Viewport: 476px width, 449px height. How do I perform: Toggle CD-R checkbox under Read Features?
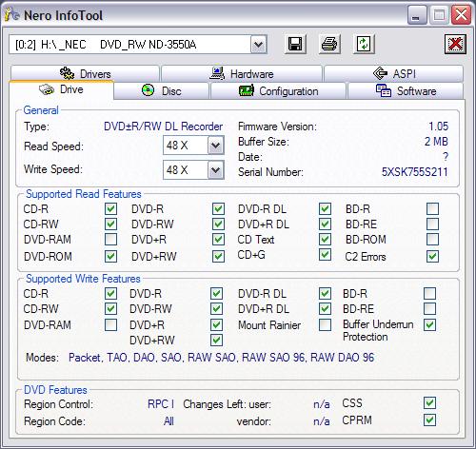(110, 209)
